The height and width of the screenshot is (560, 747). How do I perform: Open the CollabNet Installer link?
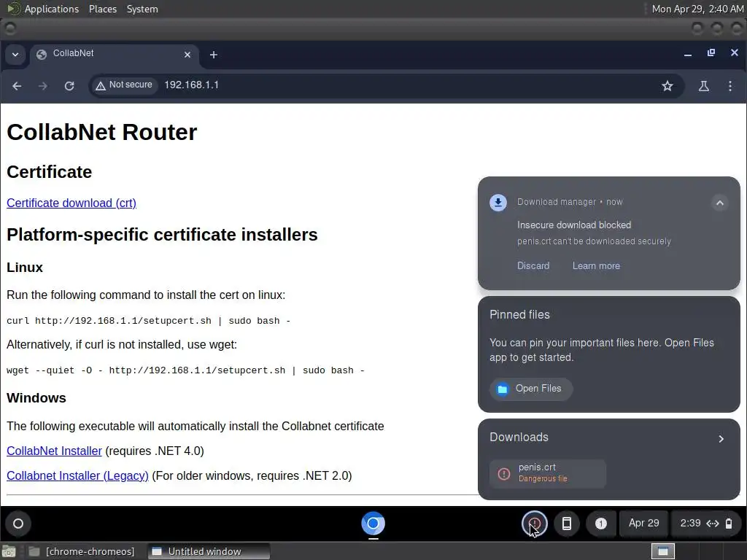[x=54, y=451]
